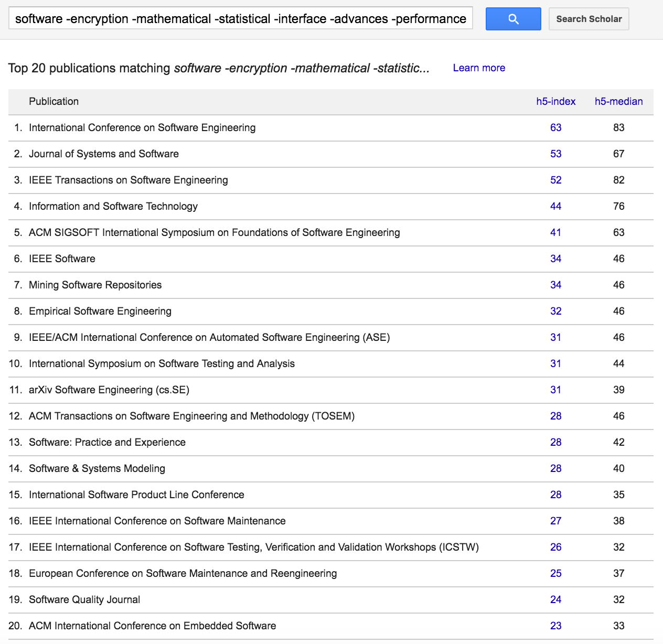
Task: Open h5-index 28 for TOSEM
Action: click(x=555, y=416)
